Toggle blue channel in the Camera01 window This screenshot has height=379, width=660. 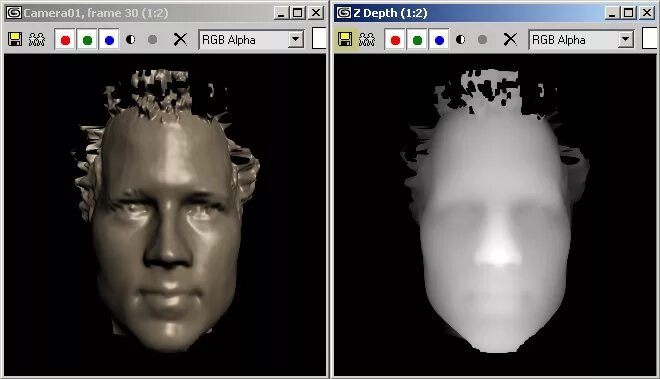click(109, 40)
